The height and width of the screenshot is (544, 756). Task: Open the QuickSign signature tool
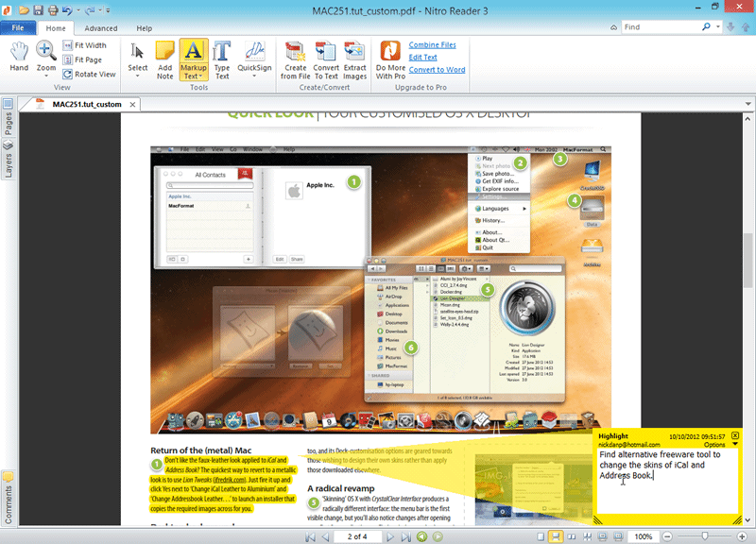pyautogui.click(x=254, y=55)
